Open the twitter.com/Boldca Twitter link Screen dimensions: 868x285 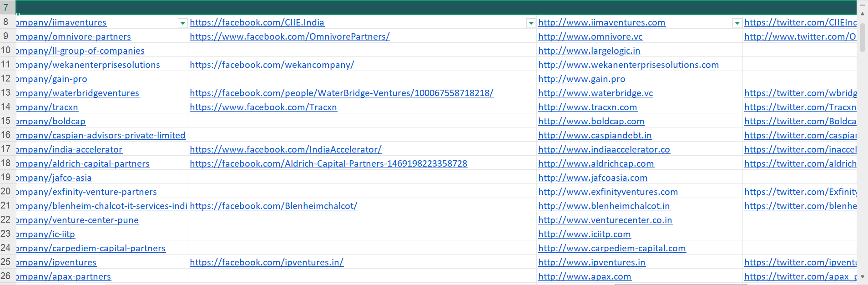click(800, 122)
